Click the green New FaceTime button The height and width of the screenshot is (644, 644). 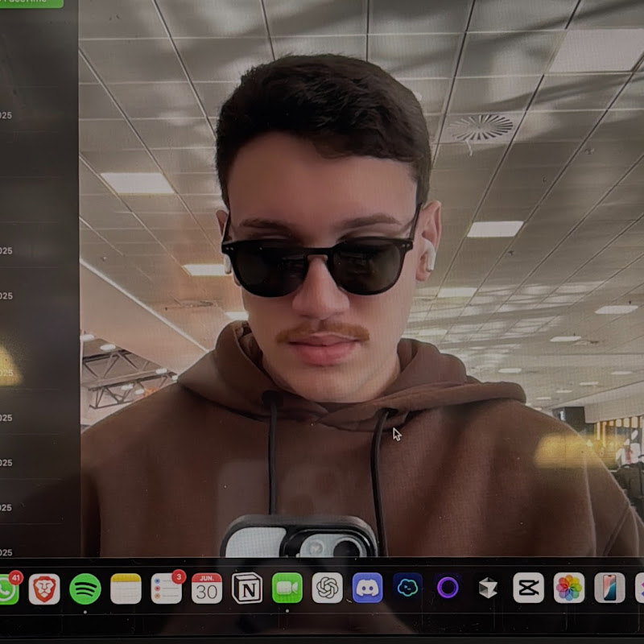click(31, 2)
